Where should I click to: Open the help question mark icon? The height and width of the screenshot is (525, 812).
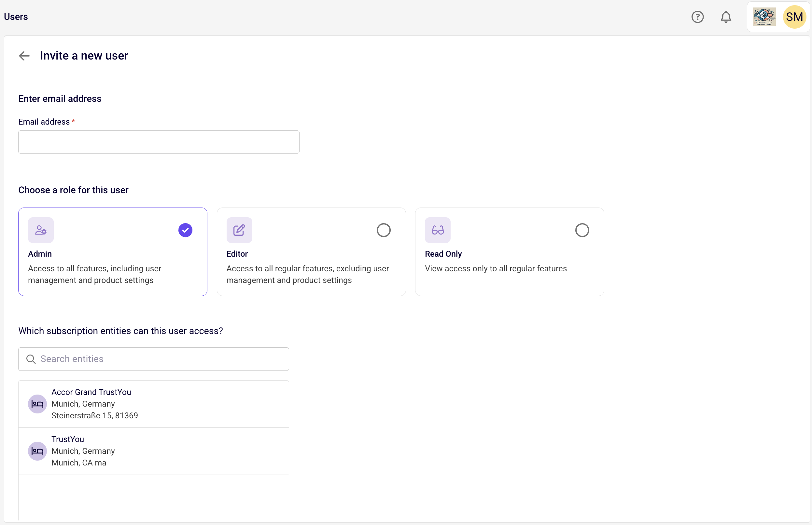point(697,17)
